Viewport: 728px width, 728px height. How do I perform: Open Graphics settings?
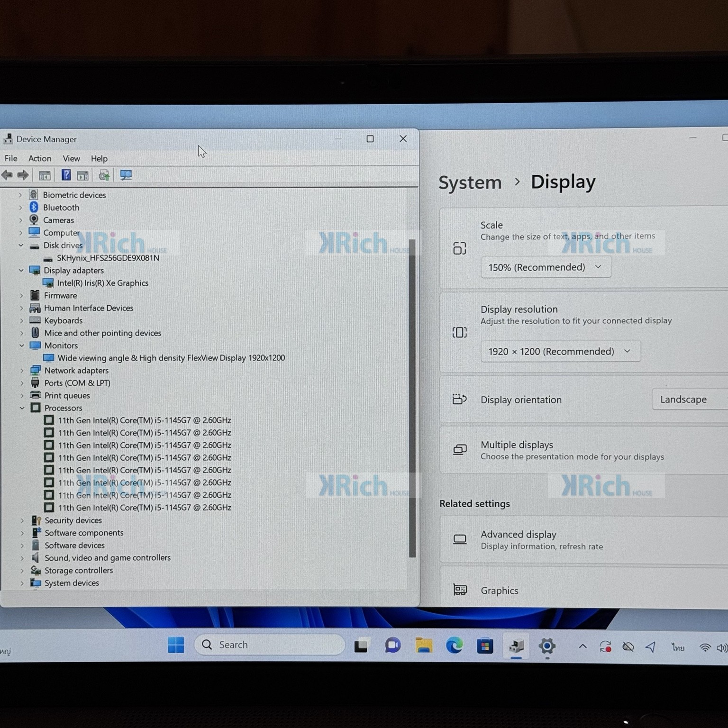pyautogui.click(x=584, y=588)
